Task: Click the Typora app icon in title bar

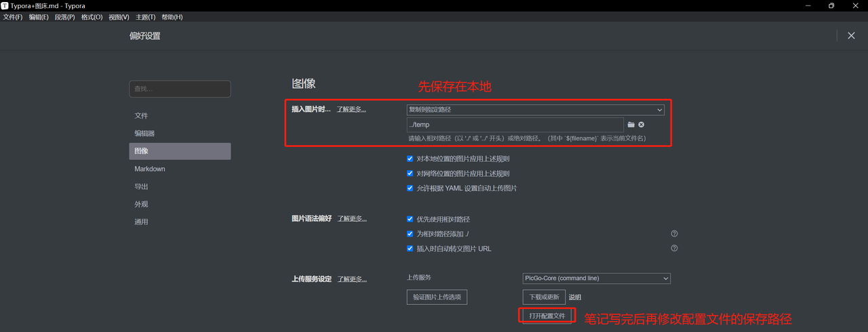Action: coord(5,5)
